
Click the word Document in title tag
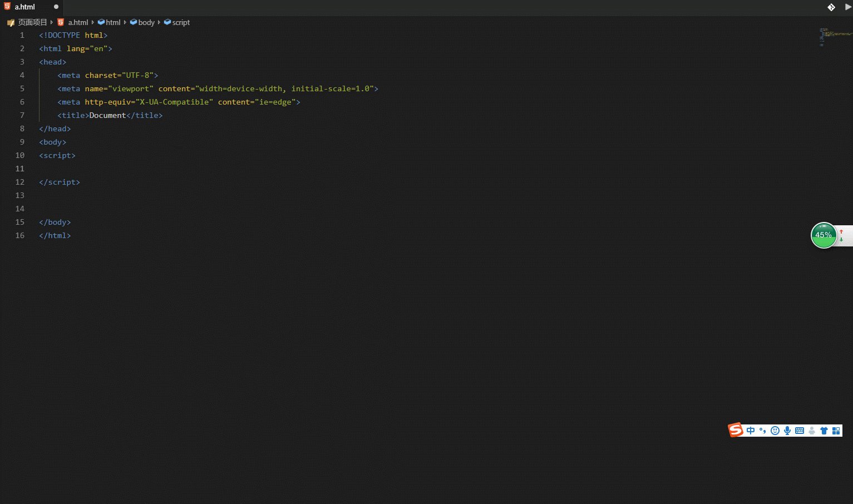(107, 115)
